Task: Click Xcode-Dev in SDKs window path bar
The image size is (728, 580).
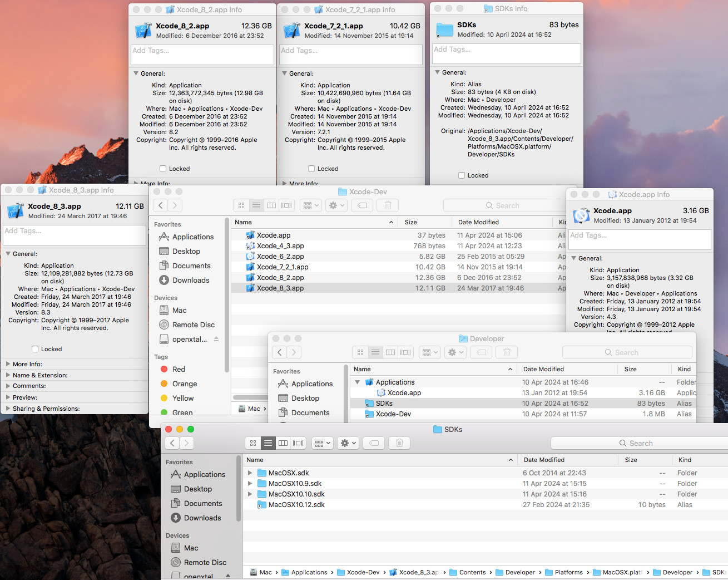Action: coord(358,572)
